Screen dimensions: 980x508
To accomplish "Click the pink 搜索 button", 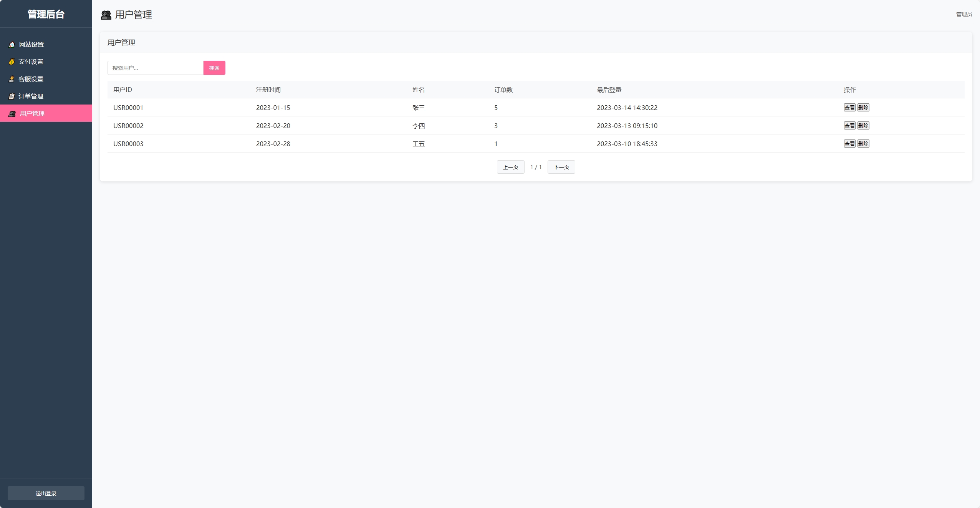I will (214, 68).
